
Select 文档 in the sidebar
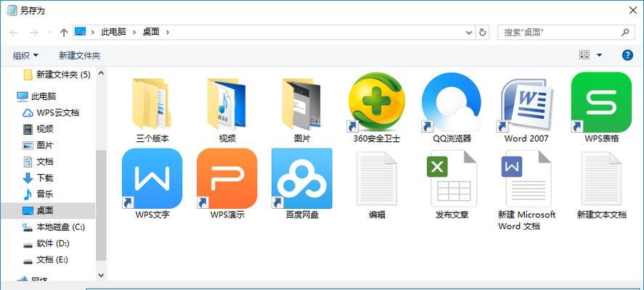38,162
